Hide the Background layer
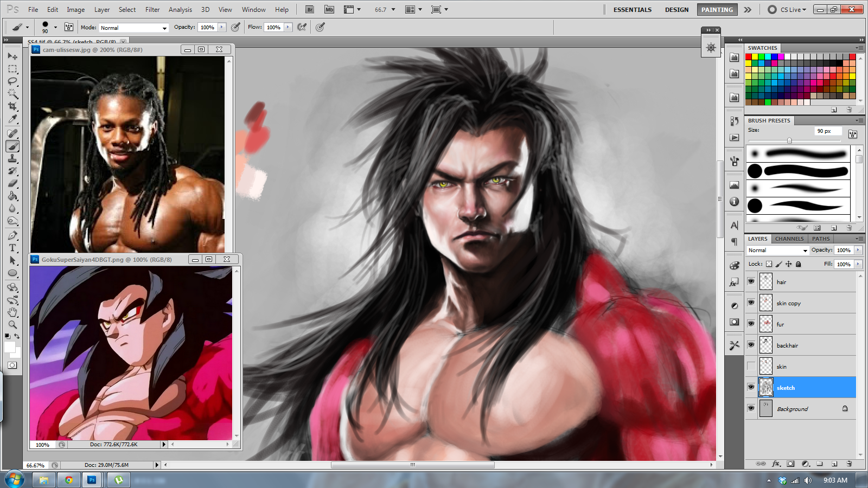The image size is (868, 488). tap(751, 408)
